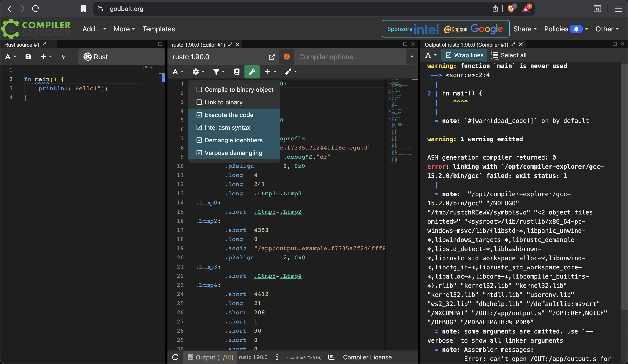Uncheck Intel asm syntax option
The height and width of the screenshot is (364, 628).
click(199, 128)
